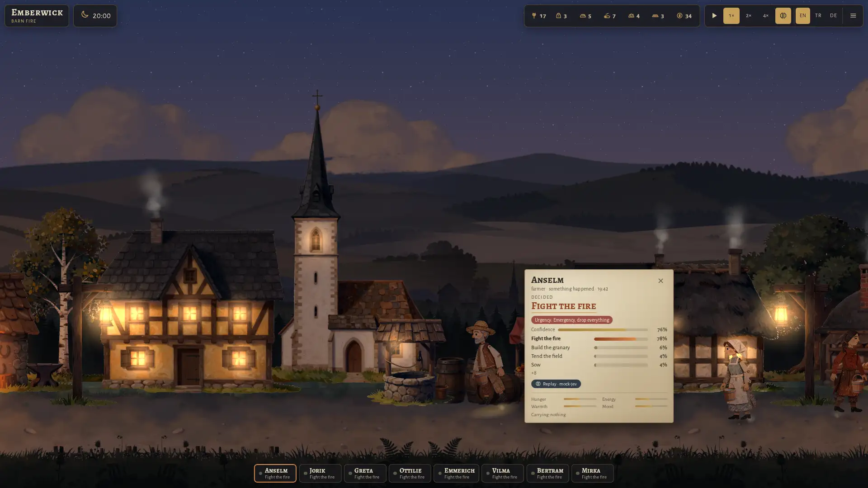Toggle the brain AI decisions icon

pyautogui.click(x=783, y=16)
